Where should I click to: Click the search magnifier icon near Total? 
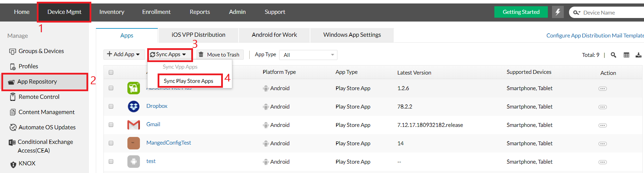pyautogui.click(x=613, y=55)
